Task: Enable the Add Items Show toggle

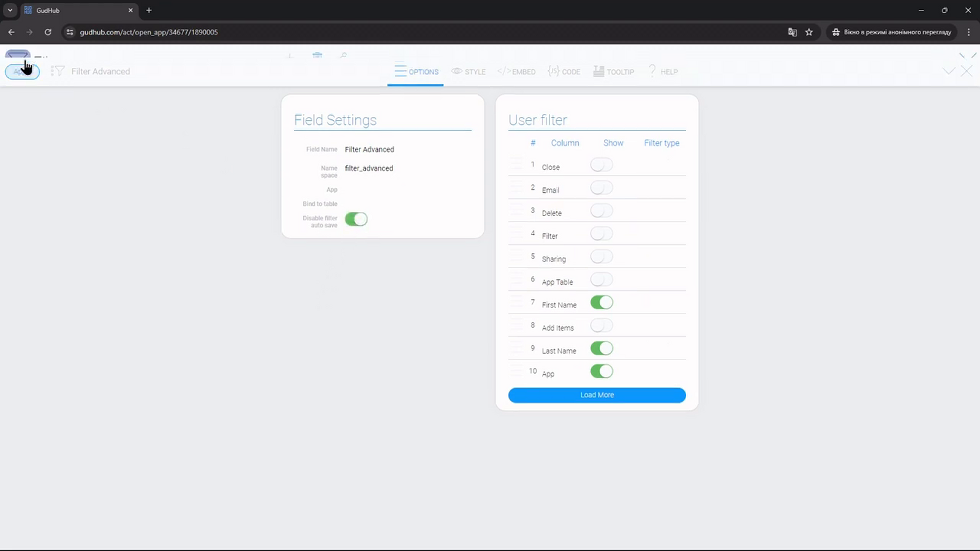Action: pyautogui.click(x=601, y=326)
